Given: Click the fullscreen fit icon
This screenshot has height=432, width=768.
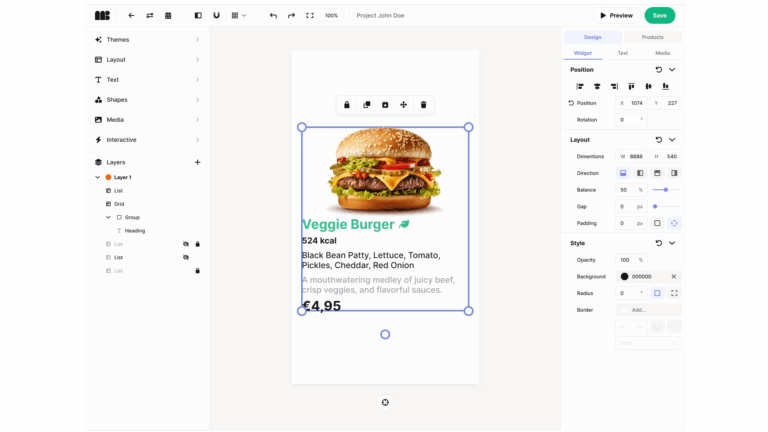Looking at the screenshot, I should point(310,16).
